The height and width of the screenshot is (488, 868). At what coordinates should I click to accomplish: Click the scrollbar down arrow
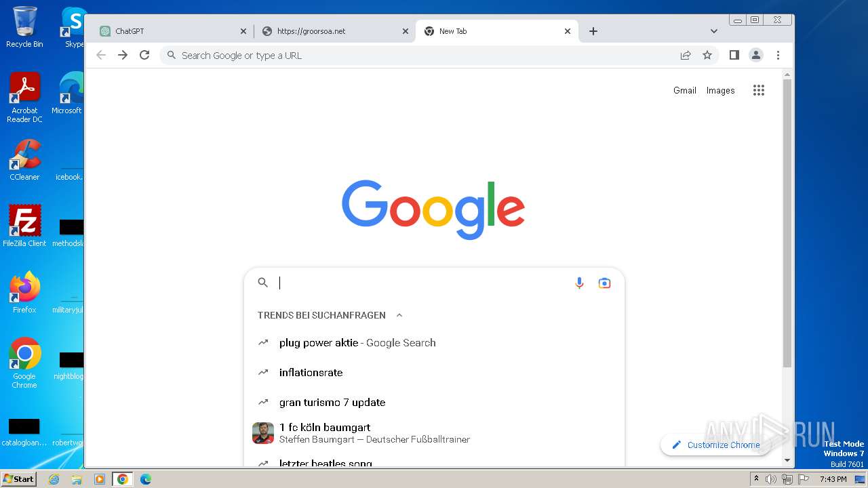point(787,460)
